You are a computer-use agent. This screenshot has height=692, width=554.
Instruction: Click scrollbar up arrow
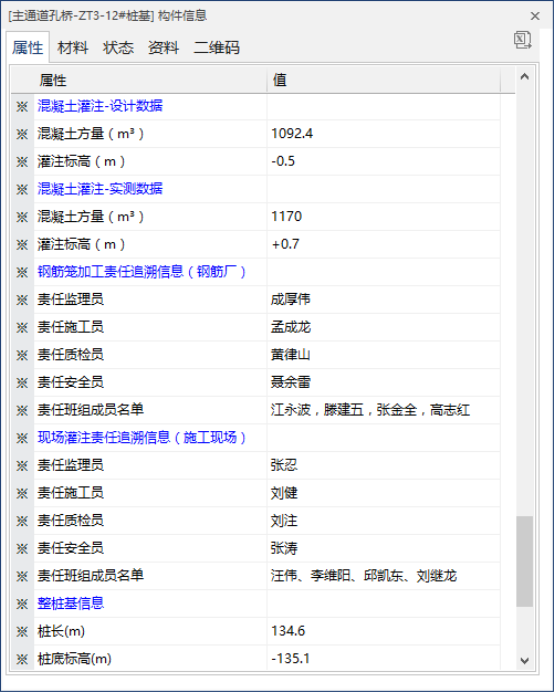point(524,77)
